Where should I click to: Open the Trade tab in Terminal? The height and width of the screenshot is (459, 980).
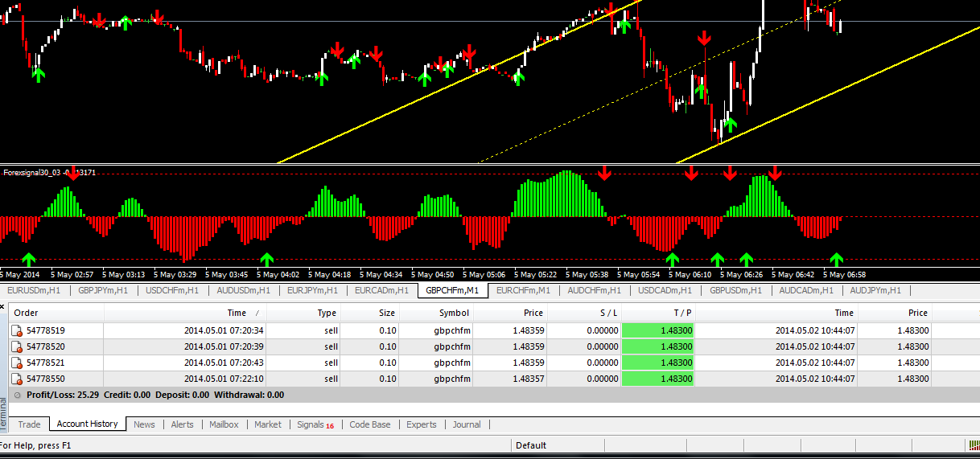coord(29,424)
